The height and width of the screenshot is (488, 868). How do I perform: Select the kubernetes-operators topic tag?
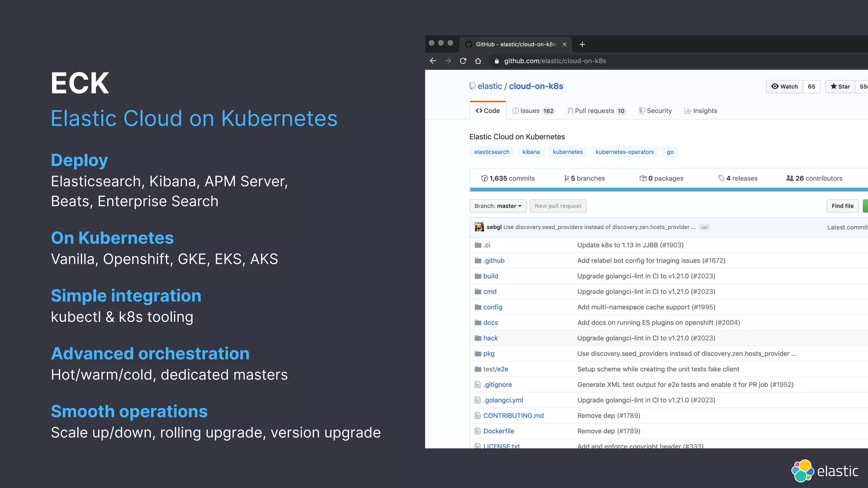coord(625,152)
